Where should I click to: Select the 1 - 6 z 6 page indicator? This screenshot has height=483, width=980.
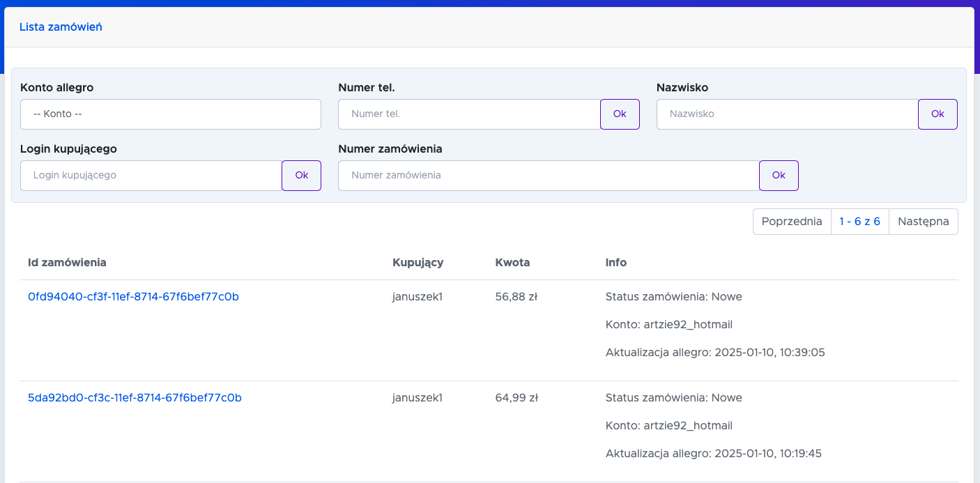(x=859, y=222)
